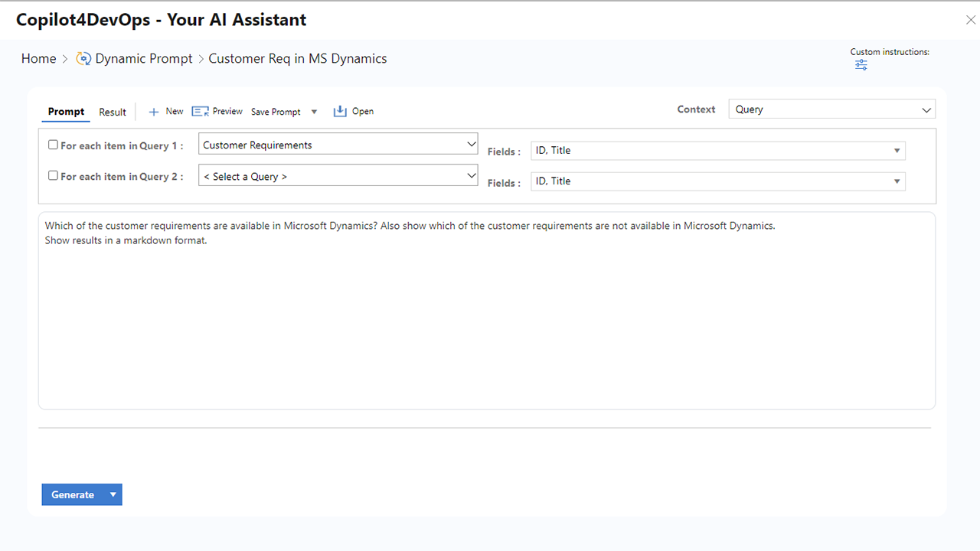The image size is (980, 551).
Task: Expand the Context Query dropdown
Action: (832, 109)
